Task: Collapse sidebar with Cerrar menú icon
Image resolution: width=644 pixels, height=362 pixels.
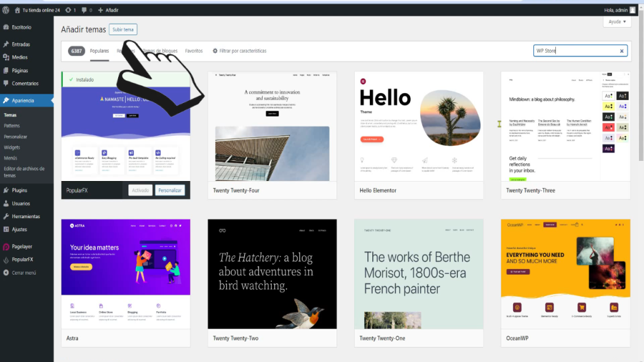Action: [6, 273]
